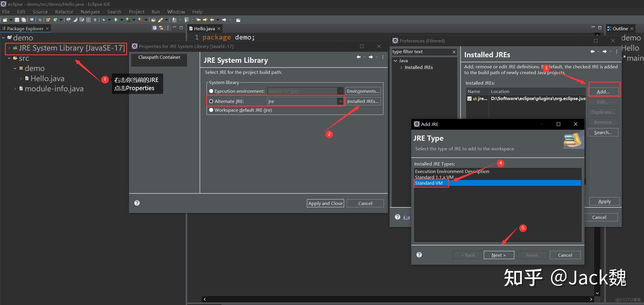This screenshot has width=644, height=305.
Task: Expand the module-info.java tree node
Action: 15,89
